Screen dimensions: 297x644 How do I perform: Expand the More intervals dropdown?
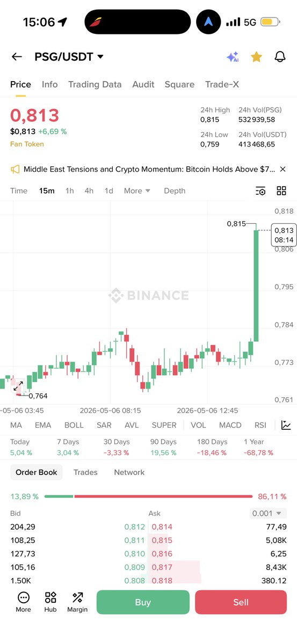click(x=137, y=191)
